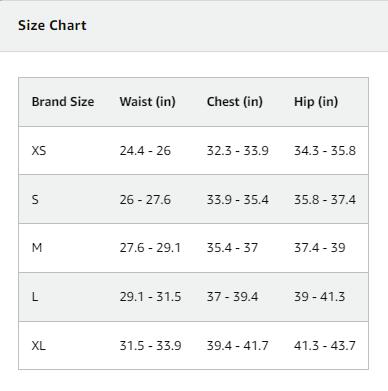
Task: Click waist value 26 - 27.6
Action: click(145, 200)
